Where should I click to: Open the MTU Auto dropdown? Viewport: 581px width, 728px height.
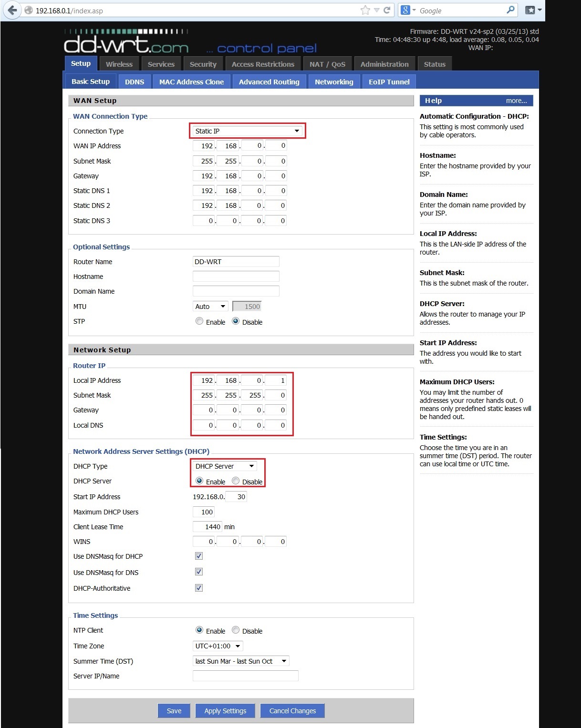tap(210, 307)
